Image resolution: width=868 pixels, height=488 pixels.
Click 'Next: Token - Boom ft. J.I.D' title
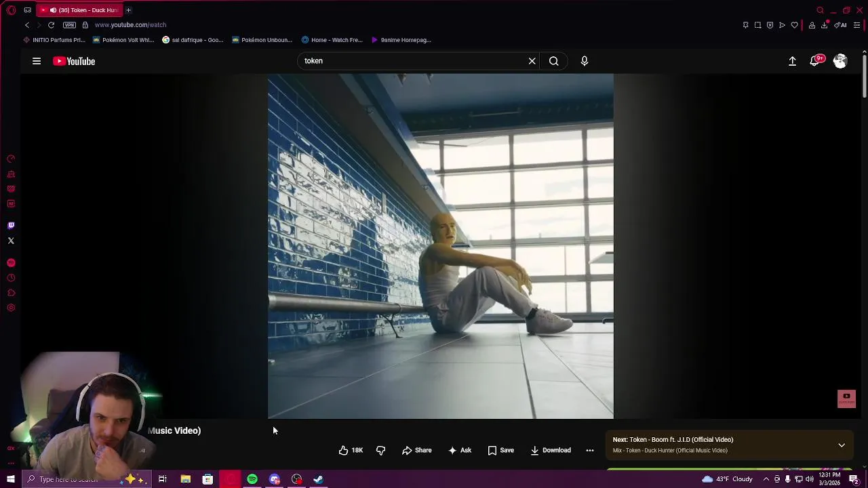click(x=673, y=439)
